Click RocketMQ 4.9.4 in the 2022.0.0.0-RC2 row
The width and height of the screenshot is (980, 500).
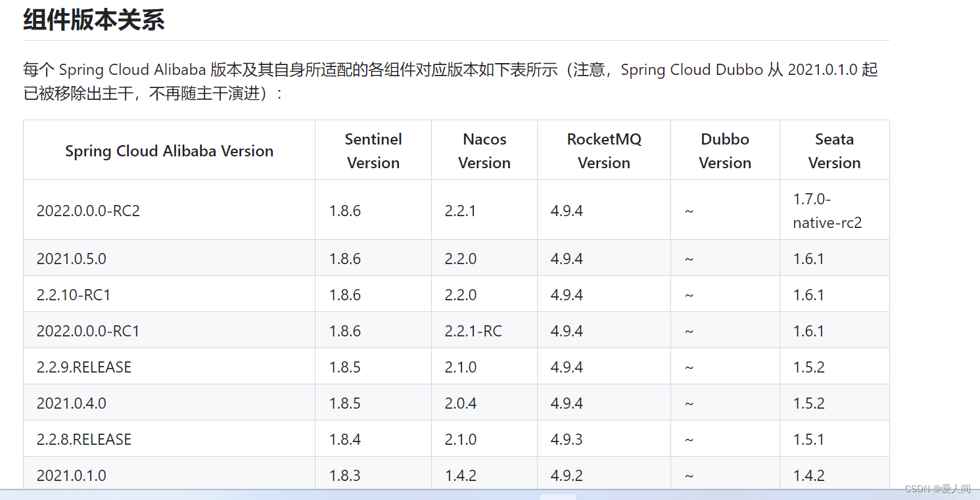point(604,210)
